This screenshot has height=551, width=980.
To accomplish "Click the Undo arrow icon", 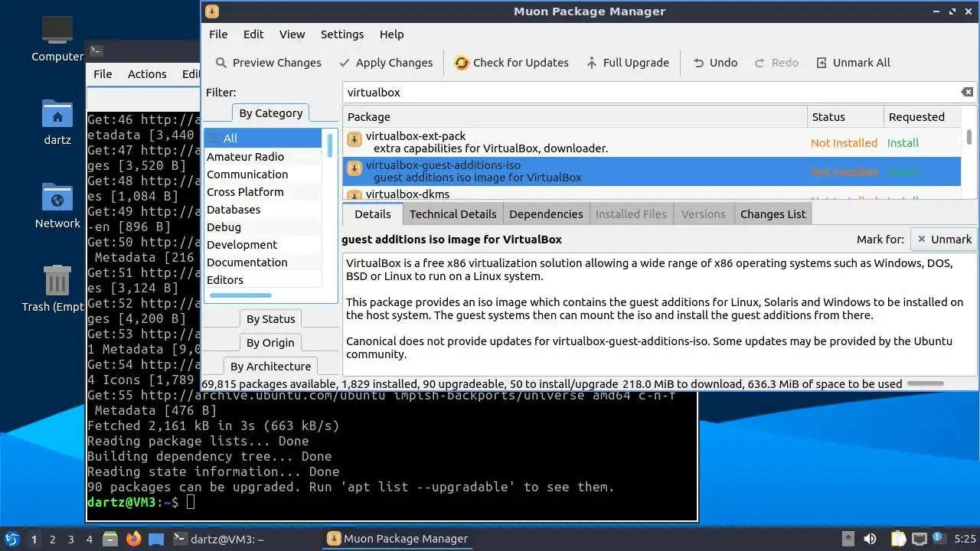I will pos(698,63).
